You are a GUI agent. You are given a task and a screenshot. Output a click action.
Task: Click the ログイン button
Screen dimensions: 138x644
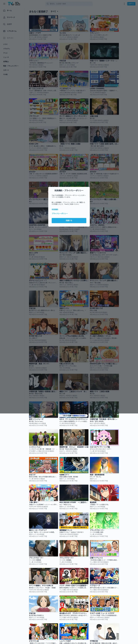point(131,4)
